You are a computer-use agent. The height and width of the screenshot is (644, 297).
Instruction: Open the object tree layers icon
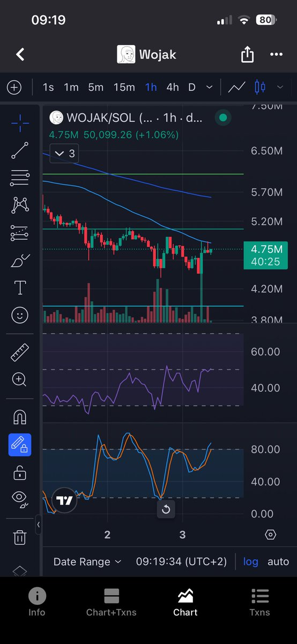click(x=20, y=571)
